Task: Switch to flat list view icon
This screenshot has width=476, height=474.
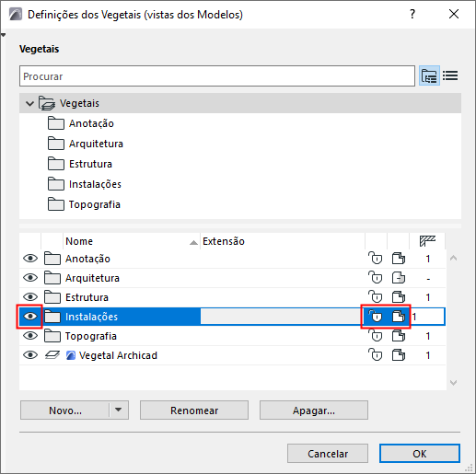Action: click(450, 75)
